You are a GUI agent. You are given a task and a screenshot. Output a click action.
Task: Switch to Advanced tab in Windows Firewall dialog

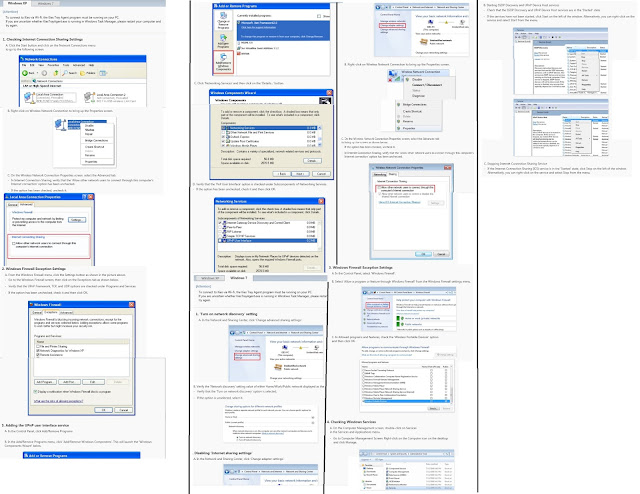coord(67,312)
